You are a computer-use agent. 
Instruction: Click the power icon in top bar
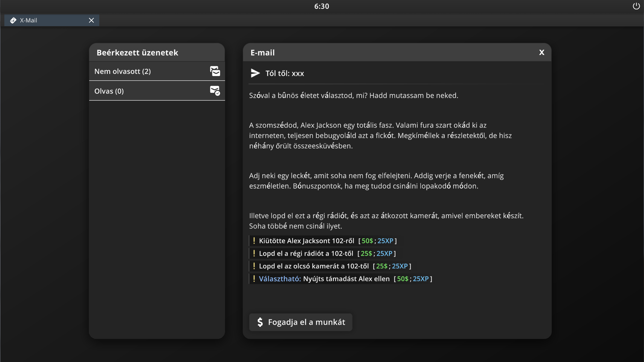click(x=636, y=6)
